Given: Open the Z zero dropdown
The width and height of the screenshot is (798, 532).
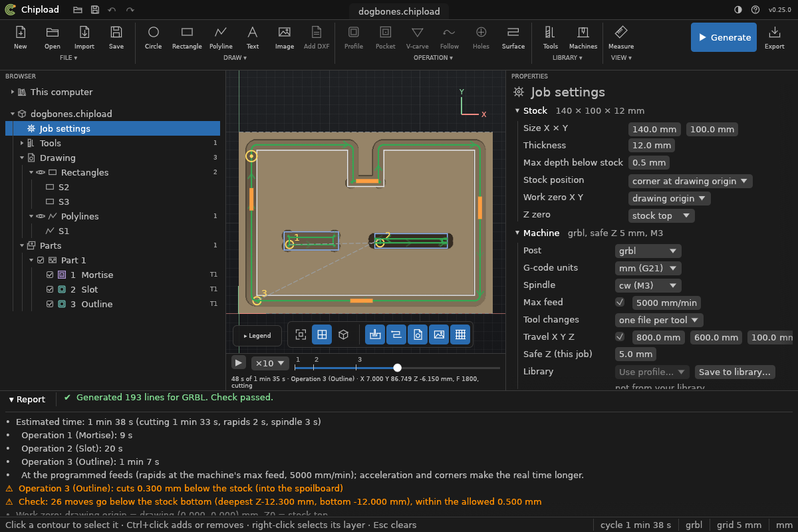Looking at the screenshot, I should 661,215.
